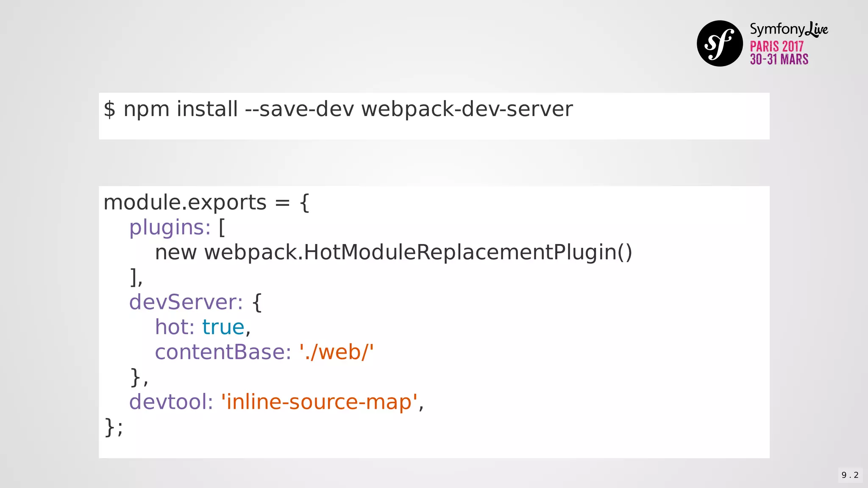Click the SymfonyLive title text

[x=788, y=29]
